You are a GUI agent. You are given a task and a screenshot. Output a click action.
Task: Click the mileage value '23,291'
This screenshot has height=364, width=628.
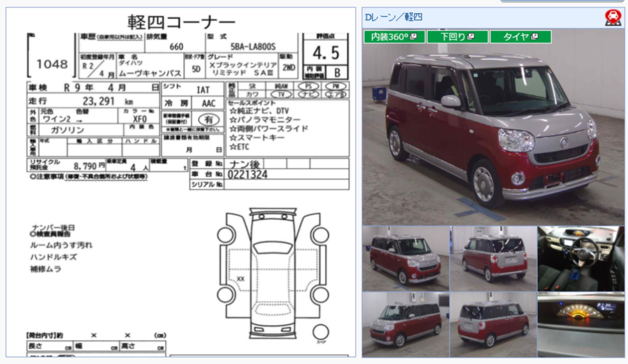pos(98,101)
